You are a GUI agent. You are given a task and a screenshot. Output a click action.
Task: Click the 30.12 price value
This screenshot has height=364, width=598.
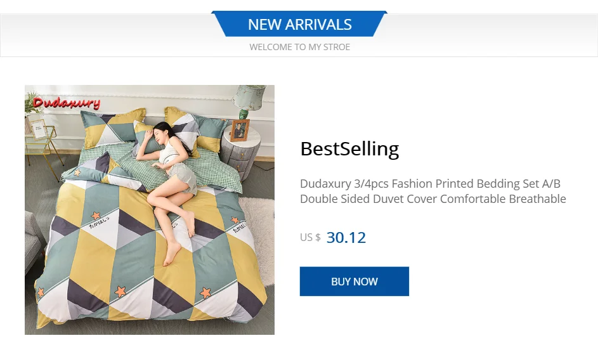(346, 238)
